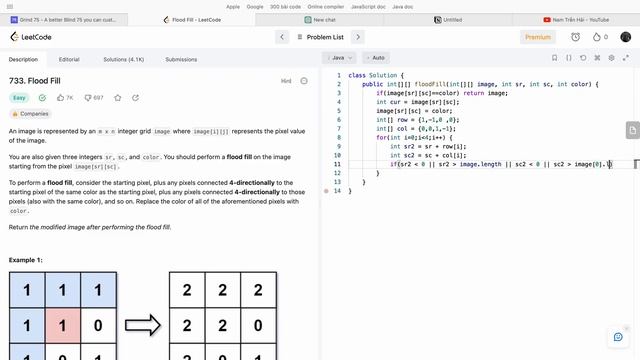
Task: Open the Apple bookmark
Action: point(233,7)
